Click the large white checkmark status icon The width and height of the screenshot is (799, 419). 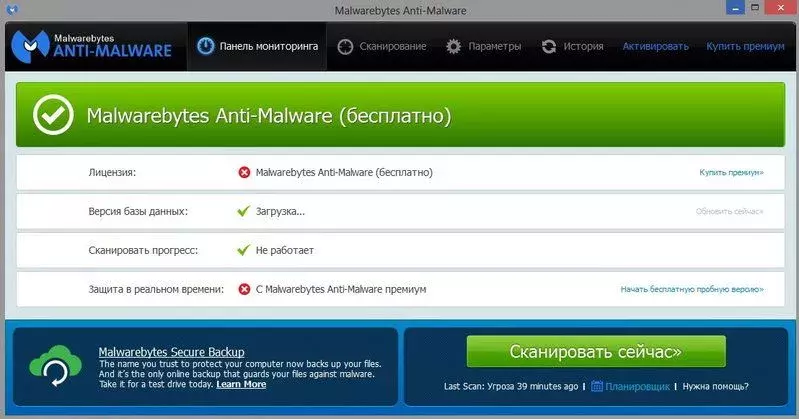(53, 115)
